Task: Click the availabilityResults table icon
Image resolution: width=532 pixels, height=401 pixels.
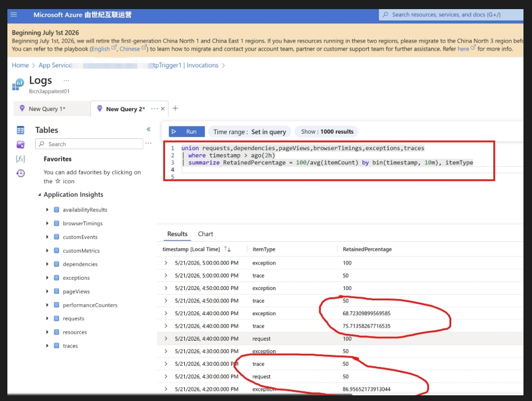Action: pyautogui.click(x=57, y=210)
